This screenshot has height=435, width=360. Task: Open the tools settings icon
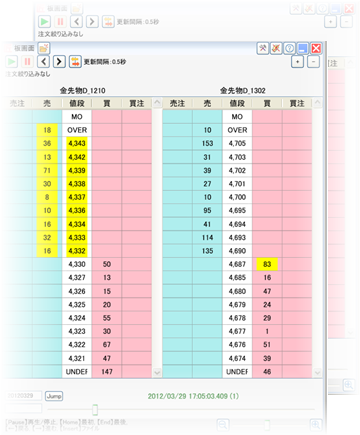point(263,49)
